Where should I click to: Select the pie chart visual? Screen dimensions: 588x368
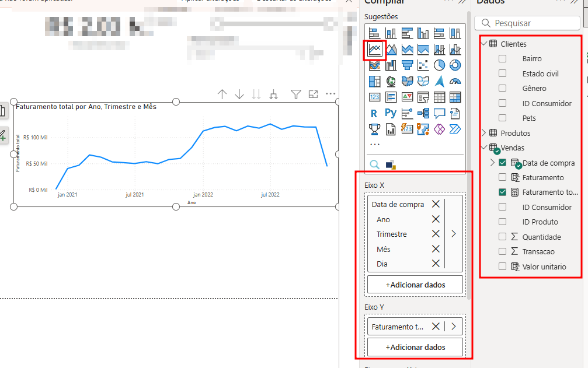(x=439, y=65)
